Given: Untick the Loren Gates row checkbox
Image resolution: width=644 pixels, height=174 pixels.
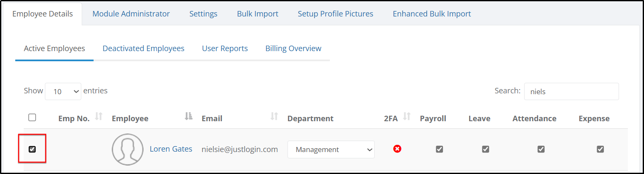Looking at the screenshot, I should pyautogui.click(x=32, y=149).
